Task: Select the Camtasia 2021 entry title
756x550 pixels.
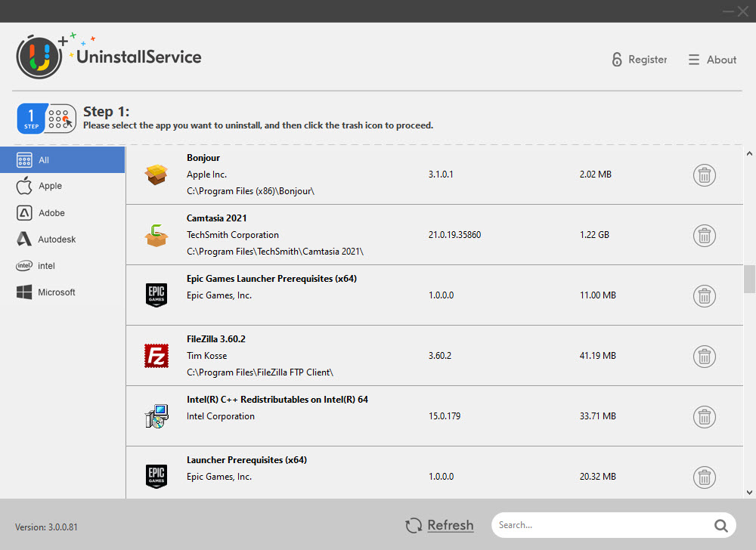Action: [216, 218]
